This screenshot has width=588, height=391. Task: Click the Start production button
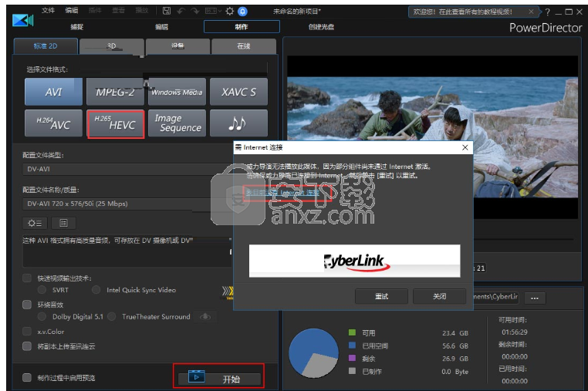coord(219,378)
